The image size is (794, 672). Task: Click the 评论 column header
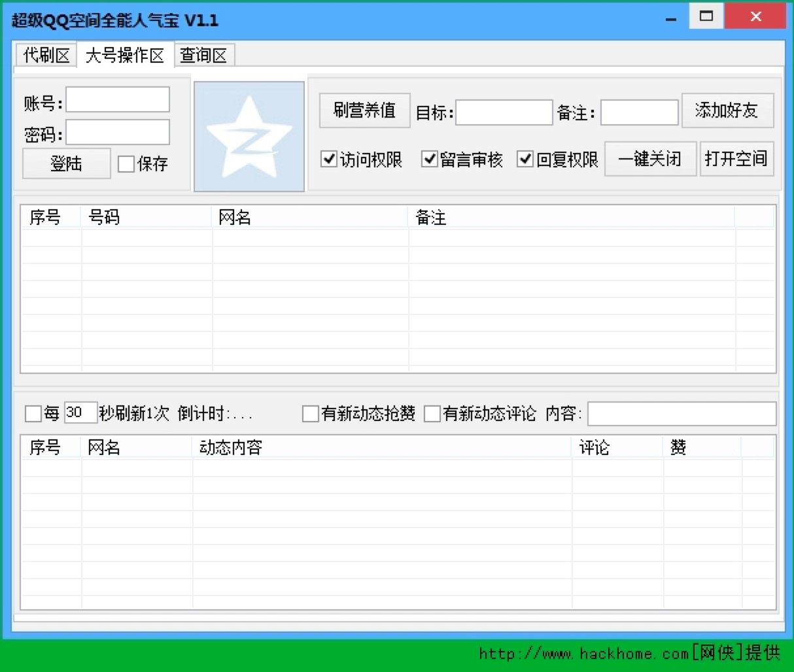point(617,447)
